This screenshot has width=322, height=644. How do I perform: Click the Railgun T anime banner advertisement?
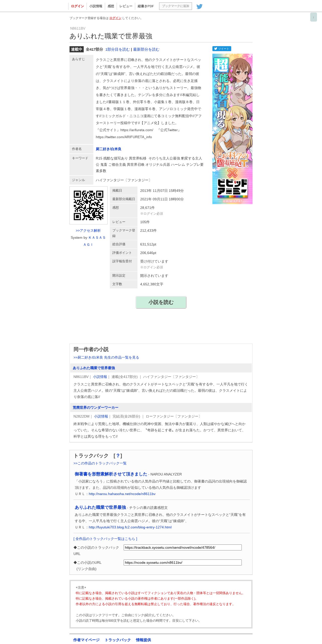232,129
